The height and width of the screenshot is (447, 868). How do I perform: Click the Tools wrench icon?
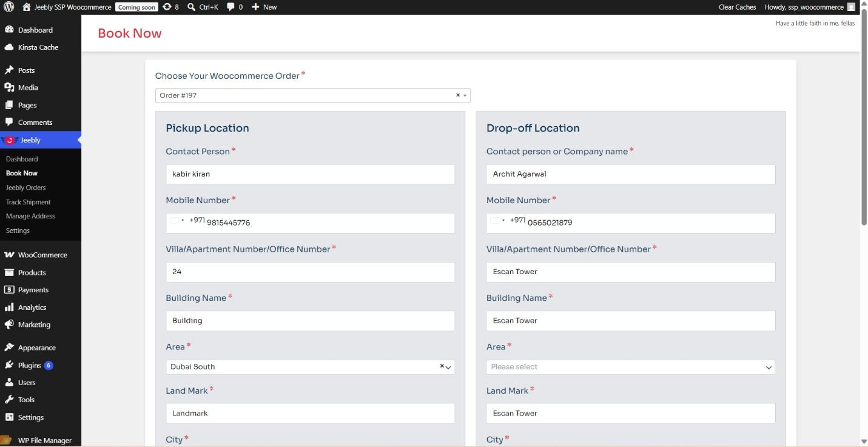[9, 400]
